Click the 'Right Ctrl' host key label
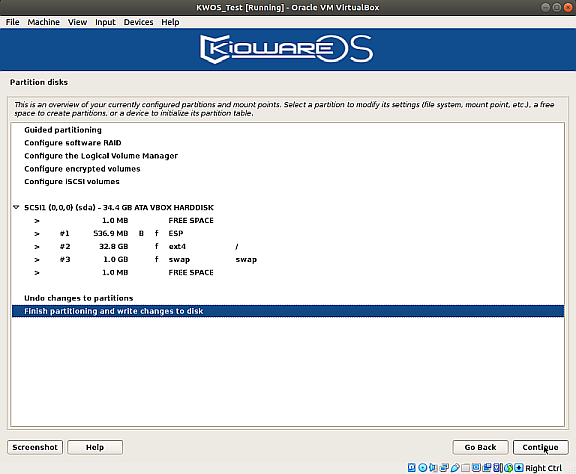This screenshot has height=474, width=576. tap(543, 468)
